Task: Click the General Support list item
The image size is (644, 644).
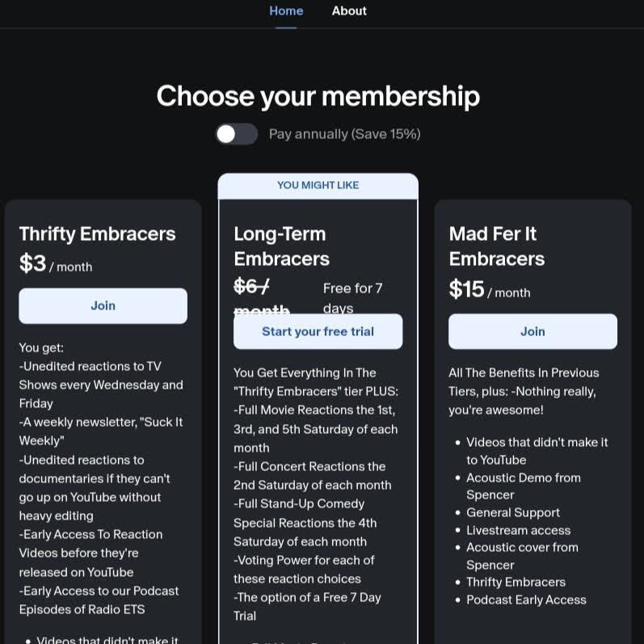Action: coord(512,512)
